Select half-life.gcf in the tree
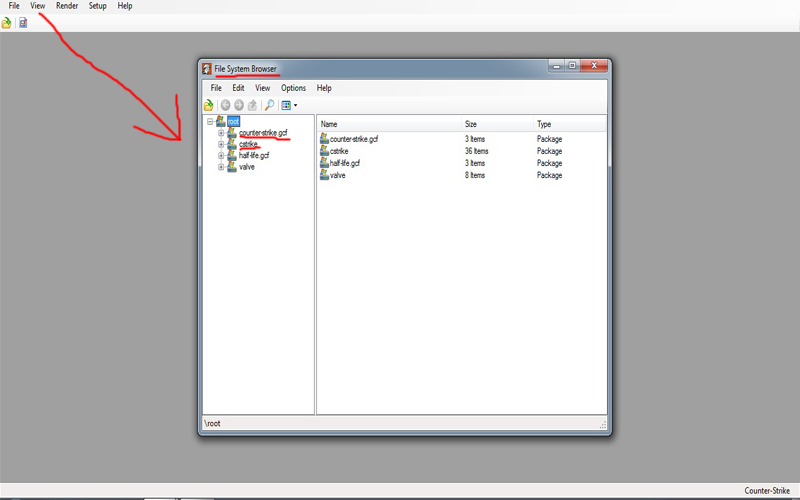Viewport: 800px width, 500px height. (x=254, y=155)
